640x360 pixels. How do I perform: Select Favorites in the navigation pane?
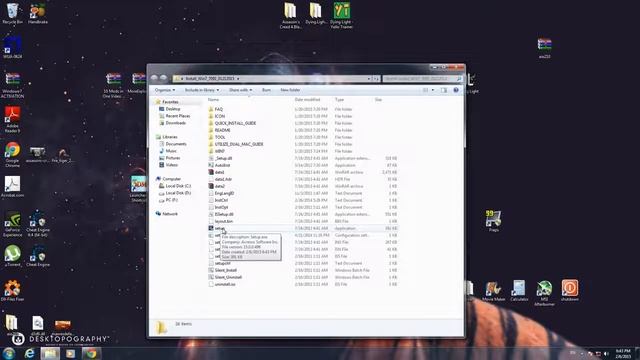[170, 102]
